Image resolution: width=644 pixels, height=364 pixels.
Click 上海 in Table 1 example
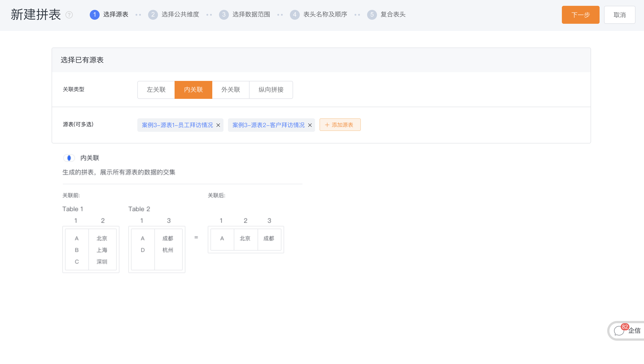coord(102,250)
